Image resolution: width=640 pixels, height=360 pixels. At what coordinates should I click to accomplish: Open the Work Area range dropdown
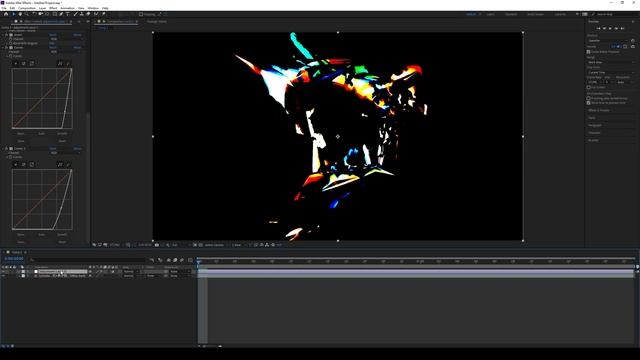(611, 62)
